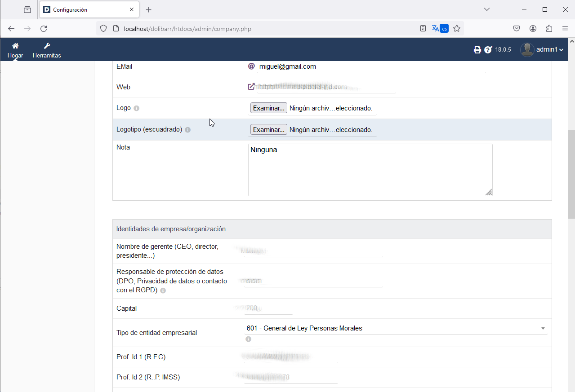Toggle reader view in address bar
This screenshot has height=392, width=575.
[423, 29]
